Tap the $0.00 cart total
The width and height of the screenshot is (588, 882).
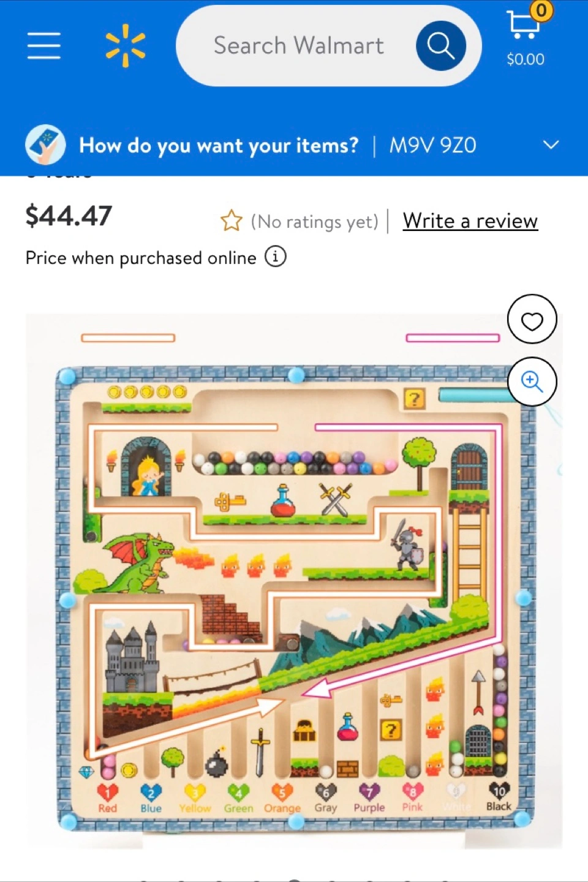coord(525,59)
